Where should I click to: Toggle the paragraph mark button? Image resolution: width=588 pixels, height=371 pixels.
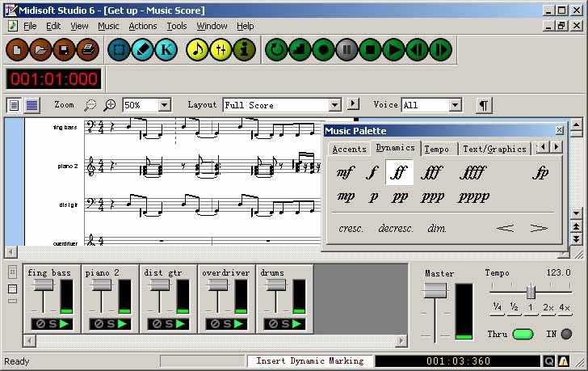483,105
